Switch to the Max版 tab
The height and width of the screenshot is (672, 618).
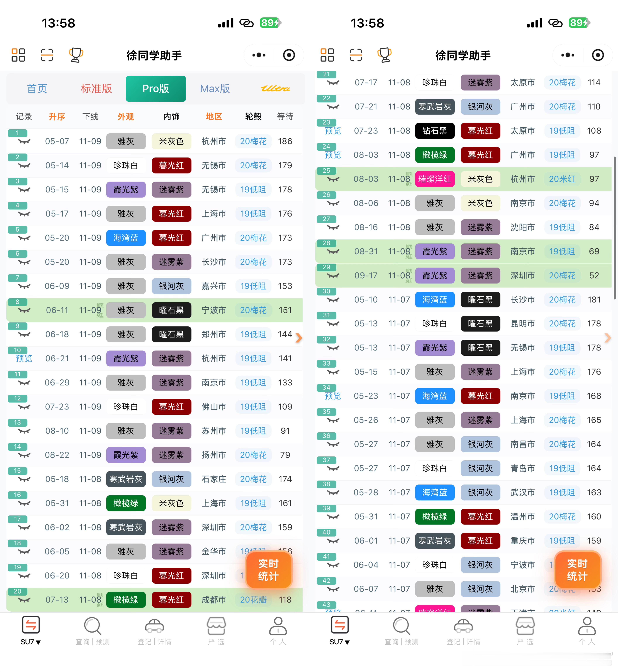point(215,89)
